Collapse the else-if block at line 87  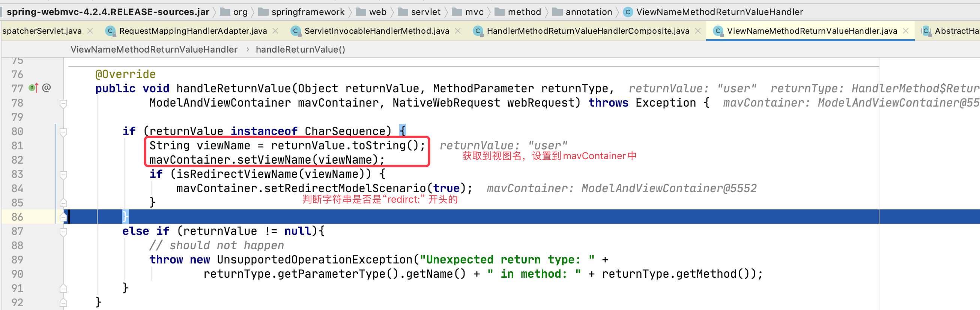click(63, 232)
